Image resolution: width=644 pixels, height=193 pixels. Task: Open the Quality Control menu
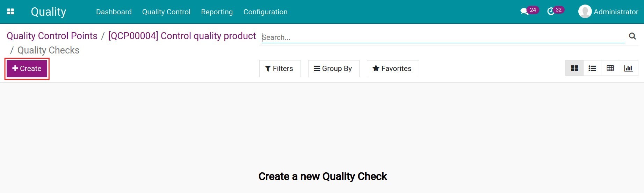[166, 12]
